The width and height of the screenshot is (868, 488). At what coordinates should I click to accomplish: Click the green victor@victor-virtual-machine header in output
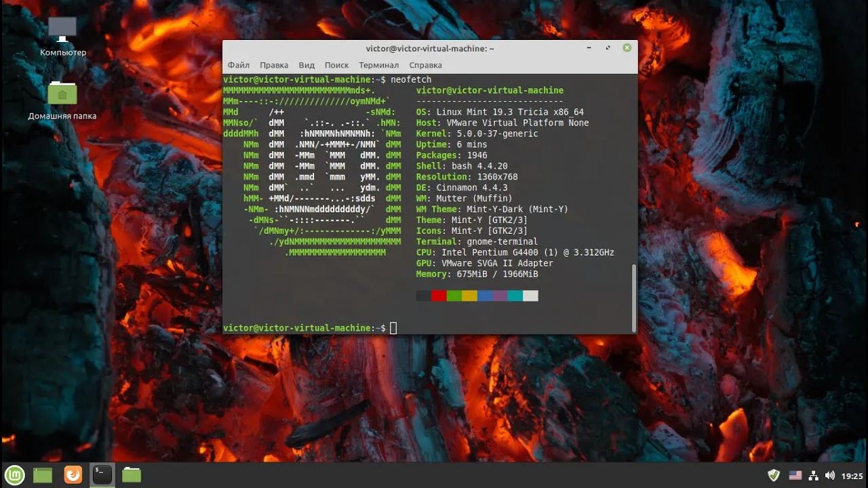[490, 90]
